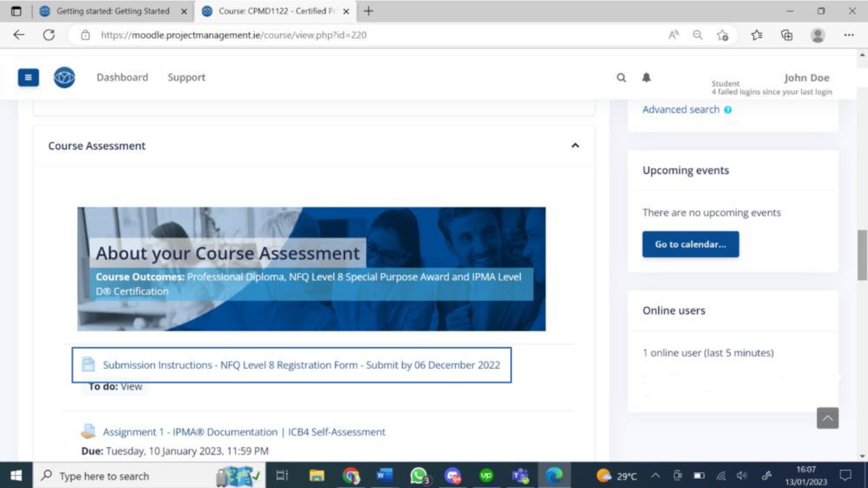Refresh the page with browser reload icon
Screen dimensions: 868x488
click(x=49, y=35)
